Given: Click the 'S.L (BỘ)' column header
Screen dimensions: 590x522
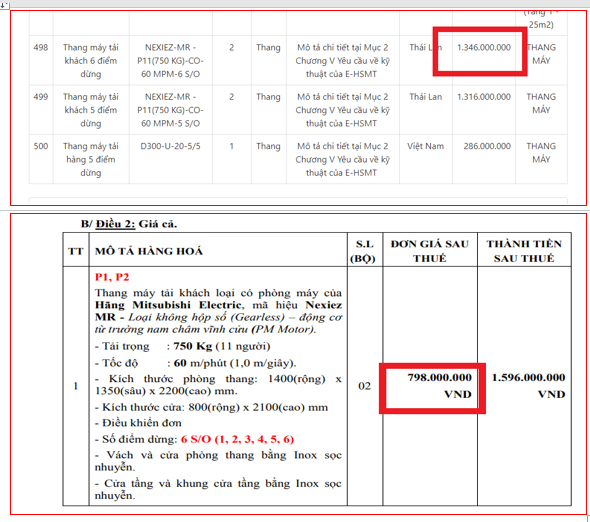Looking at the screenshot, I should coord(364,251).
